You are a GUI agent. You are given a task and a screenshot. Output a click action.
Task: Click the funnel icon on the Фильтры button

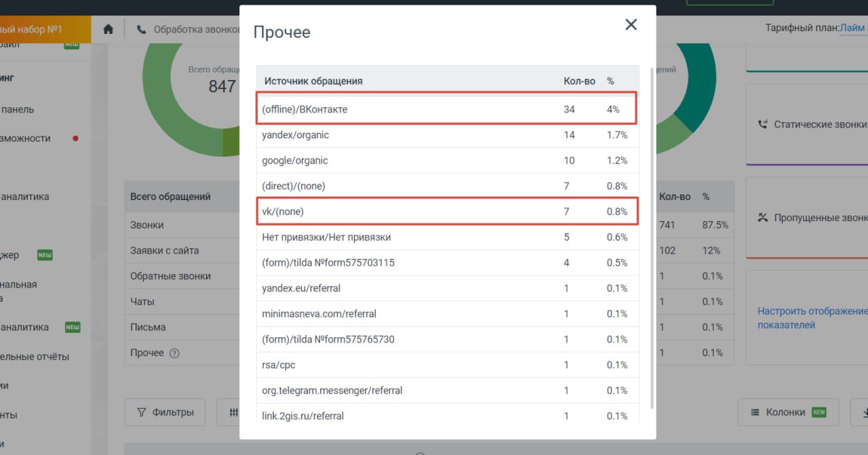[142, 412]
